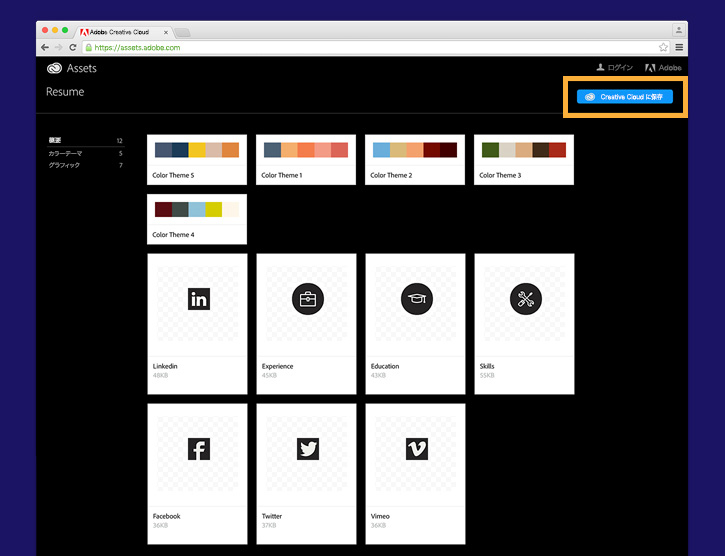Click the "Color Theme 5" label

tap(173, 175)
